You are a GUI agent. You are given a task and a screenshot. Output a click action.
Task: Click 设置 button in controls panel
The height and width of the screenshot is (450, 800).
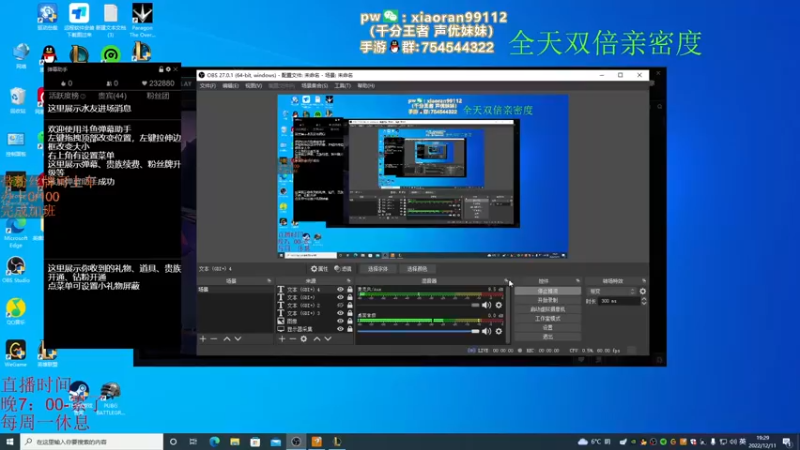point(547,328)
